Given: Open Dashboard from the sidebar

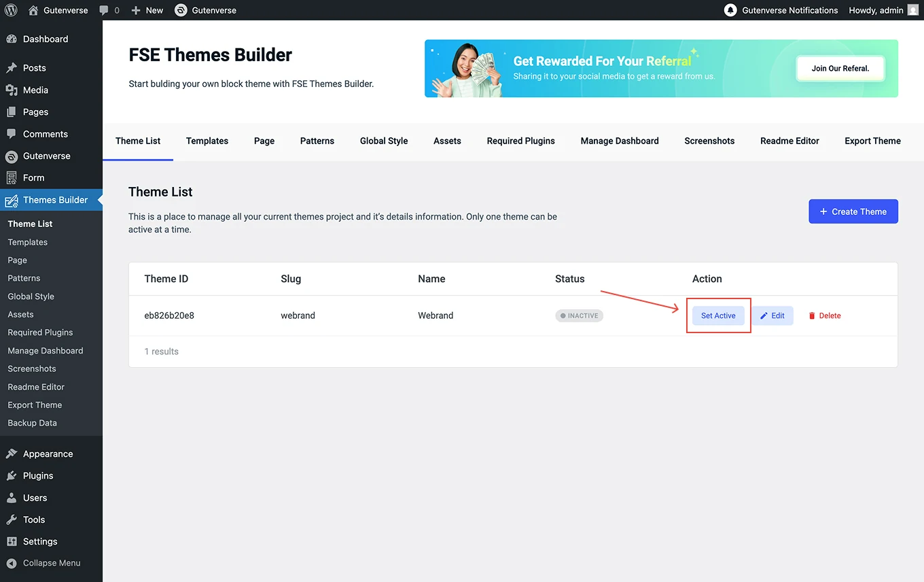Looking at the screenshot, I should coord(45,39).
